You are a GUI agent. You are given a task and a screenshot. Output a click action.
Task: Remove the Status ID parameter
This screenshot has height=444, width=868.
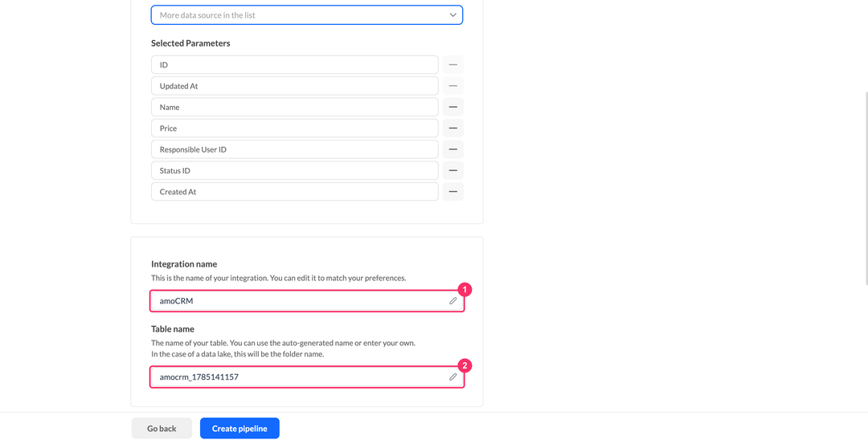coord(452,170)
